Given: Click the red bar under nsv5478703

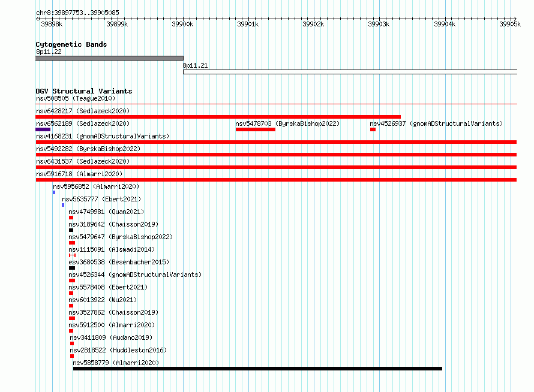Looking at the screenshot, I should [x=256, y=129].
